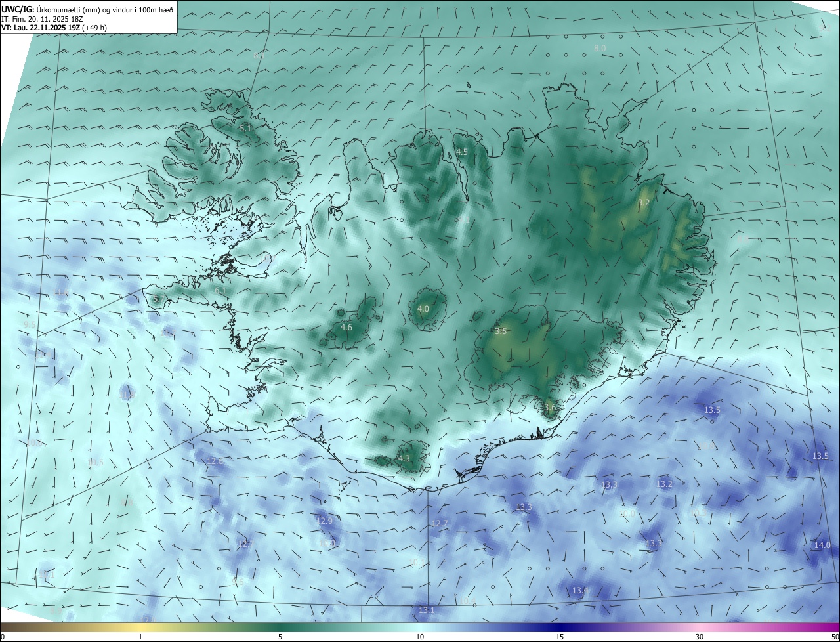Click the valid time line 'VT: Lau. 22.11.2025 19Z (+49 h)'
The height and width of the screenshot is (642, 840).
pos(54,28)
